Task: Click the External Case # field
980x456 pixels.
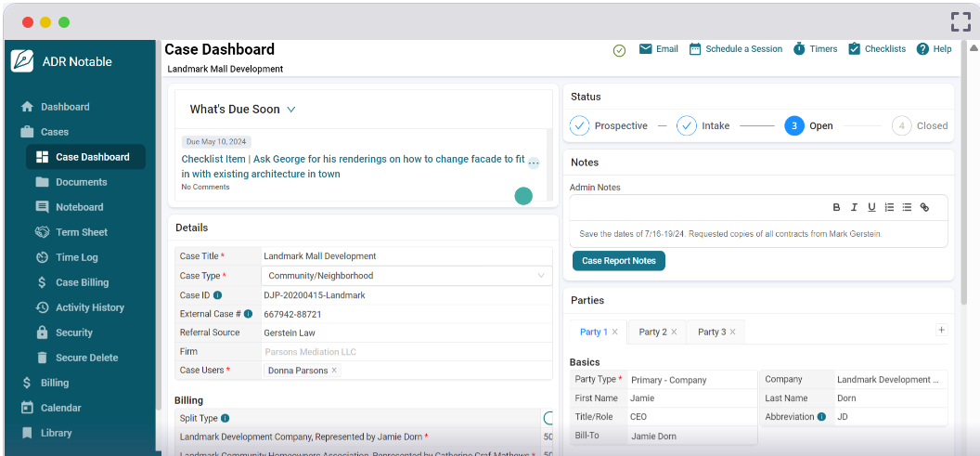Action: pyautogui.click(x=405, y=314)
